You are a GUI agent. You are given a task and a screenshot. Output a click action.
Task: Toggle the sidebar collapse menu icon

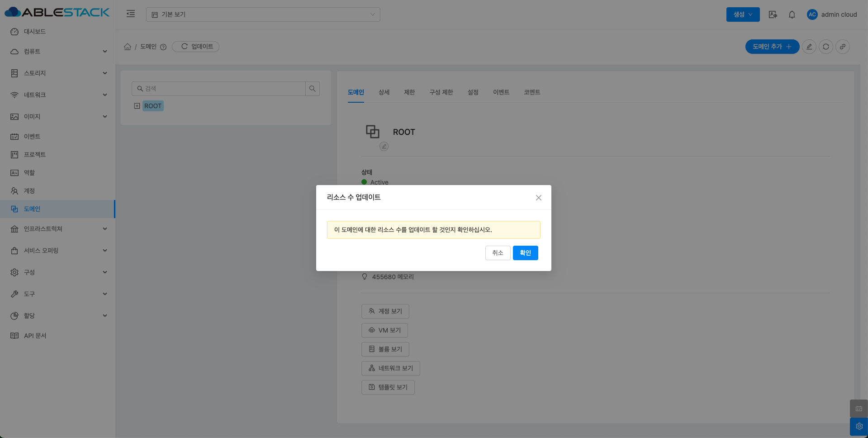point(131,14)
